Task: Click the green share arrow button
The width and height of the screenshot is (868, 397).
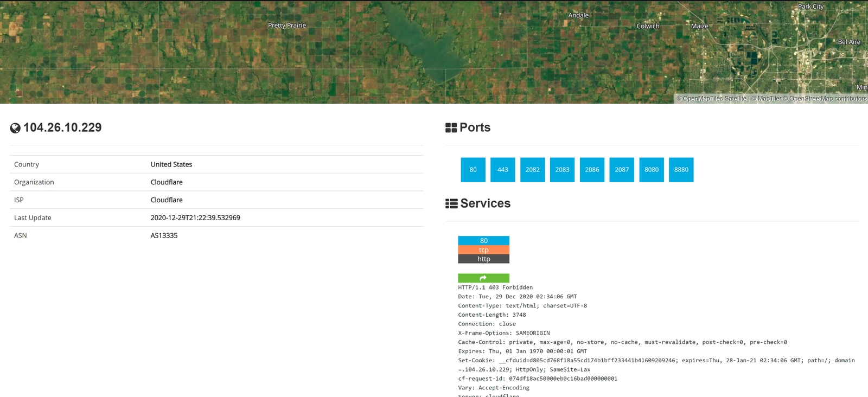Action: [483, 278]
